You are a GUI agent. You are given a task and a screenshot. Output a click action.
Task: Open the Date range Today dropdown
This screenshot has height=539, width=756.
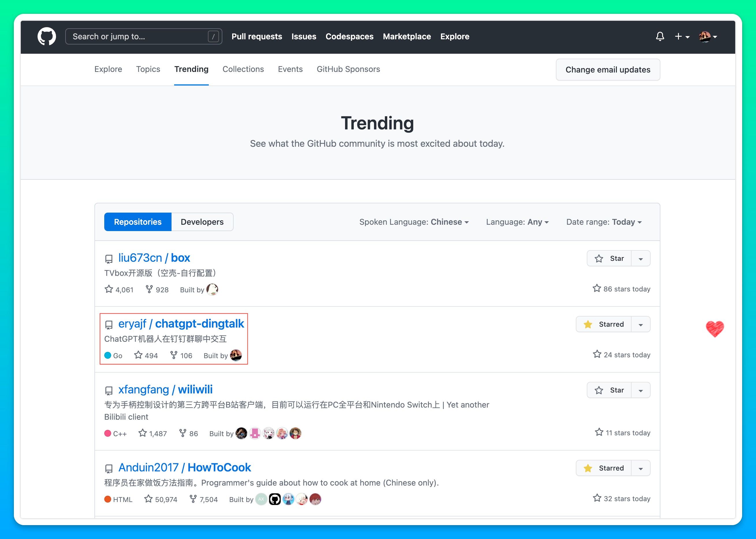604,222
